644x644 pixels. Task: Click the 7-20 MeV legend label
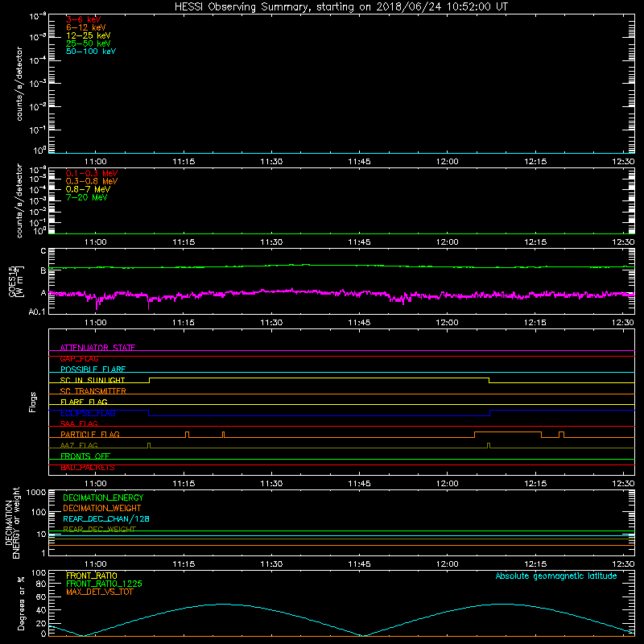(x=87, y=197)
